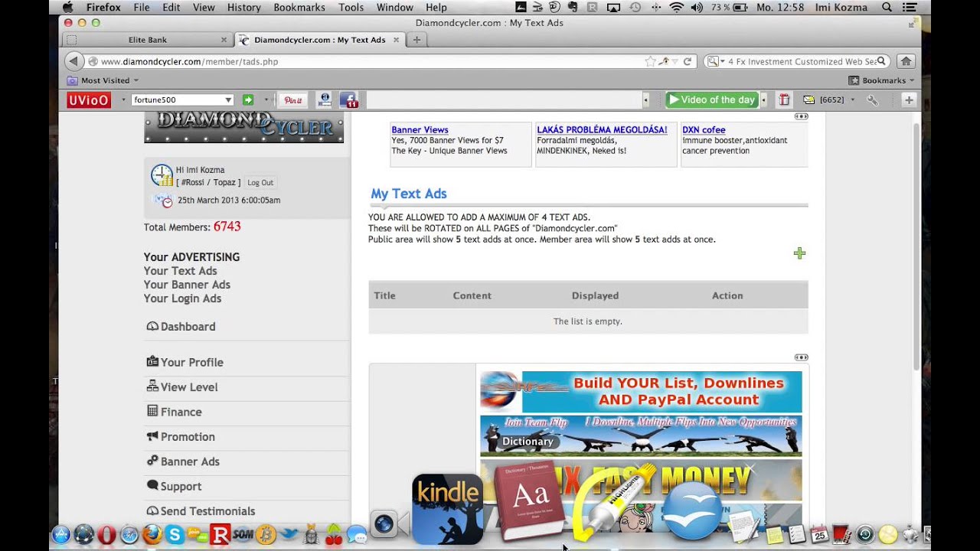The height and width of the screenshot is (551, 980).
Task: Click the Video of the day button
Action: coord(711,99)
